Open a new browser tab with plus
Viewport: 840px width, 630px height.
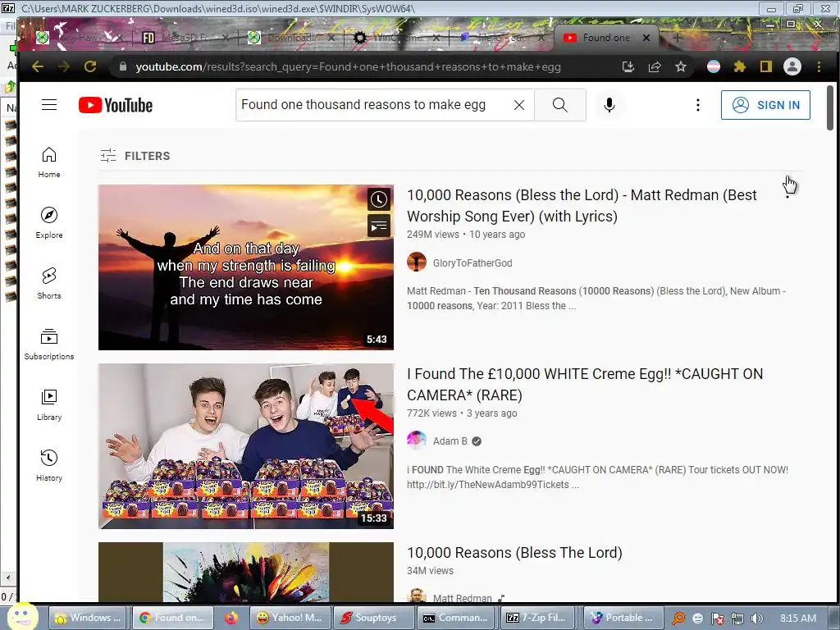coord(678,38)
